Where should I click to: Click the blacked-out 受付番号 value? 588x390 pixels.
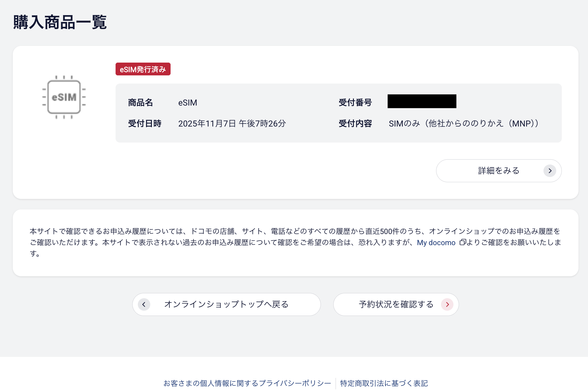click(422, 101)
